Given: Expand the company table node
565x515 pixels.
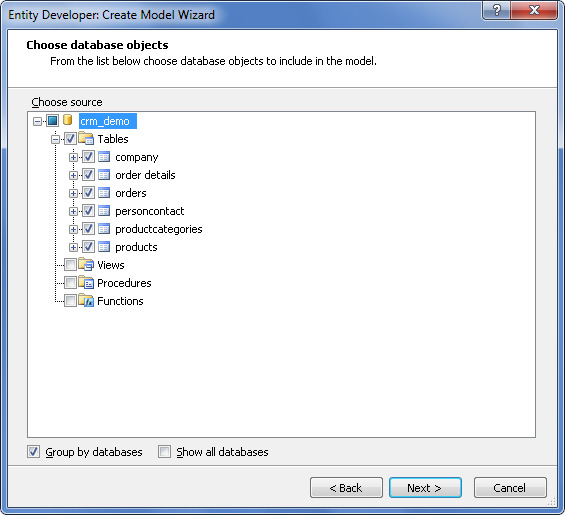Looking at the screenshot, I should [73, 157].
